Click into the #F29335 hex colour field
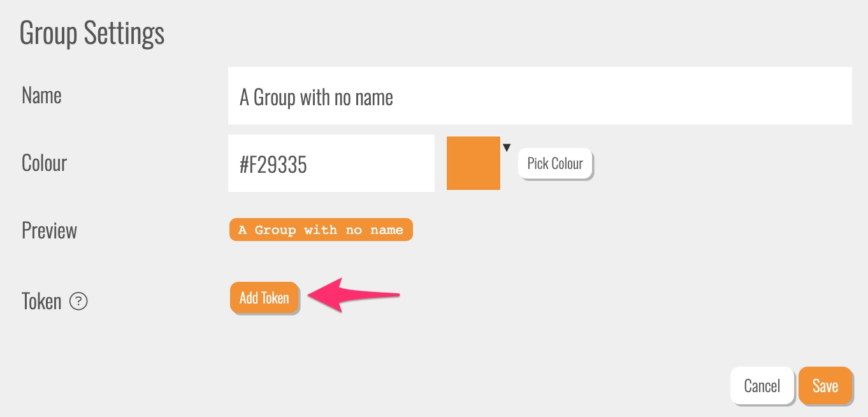Image resolution: width=868 pixels, height=417 pixels. pyautogui.click(x=331, y=163)
